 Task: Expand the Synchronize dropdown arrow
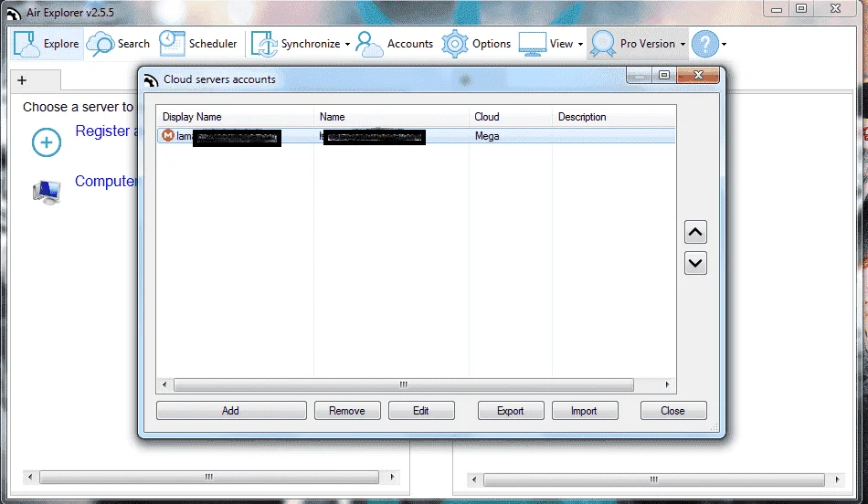pos(347,44)
